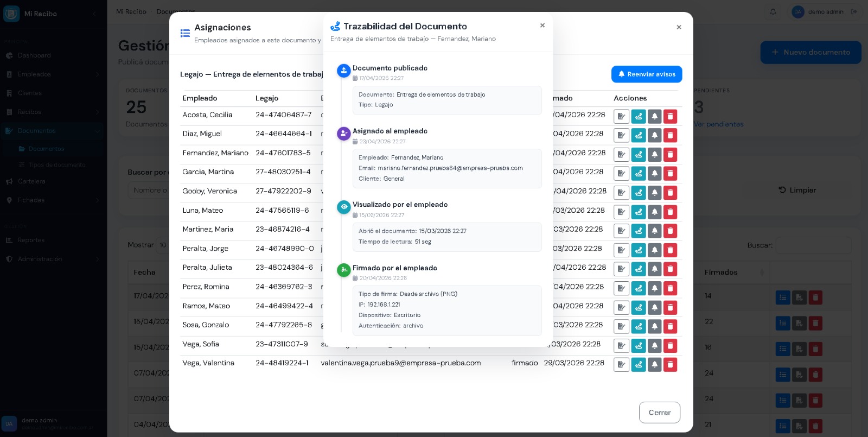
Task: Click the Reenviar avisos button
Action: (646, 74)
